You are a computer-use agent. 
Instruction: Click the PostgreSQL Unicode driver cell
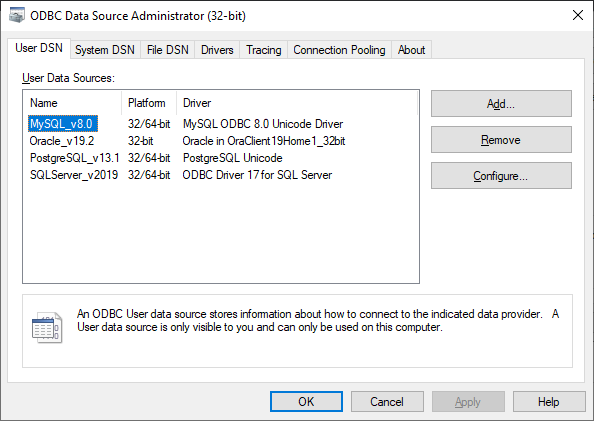233,158
